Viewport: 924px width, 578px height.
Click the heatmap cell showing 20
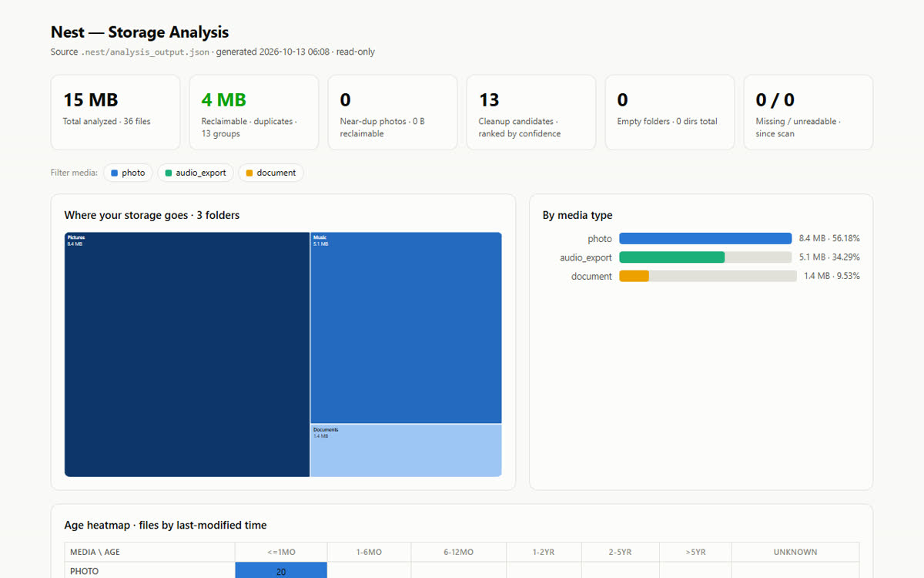point(281,571)
